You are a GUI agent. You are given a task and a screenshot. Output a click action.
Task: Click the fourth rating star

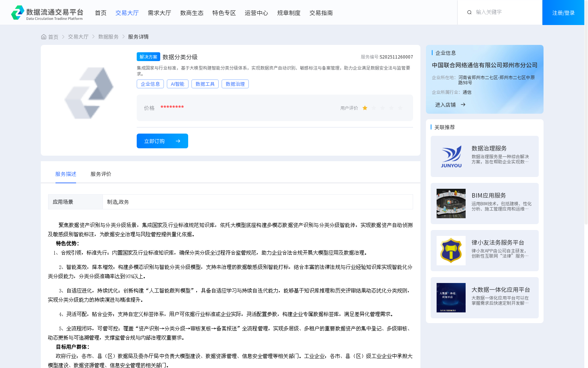coord(391,108)
